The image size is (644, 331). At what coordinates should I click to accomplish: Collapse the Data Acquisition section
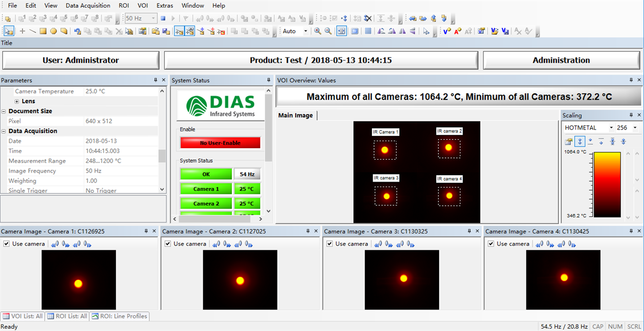[x=5, y=131]
